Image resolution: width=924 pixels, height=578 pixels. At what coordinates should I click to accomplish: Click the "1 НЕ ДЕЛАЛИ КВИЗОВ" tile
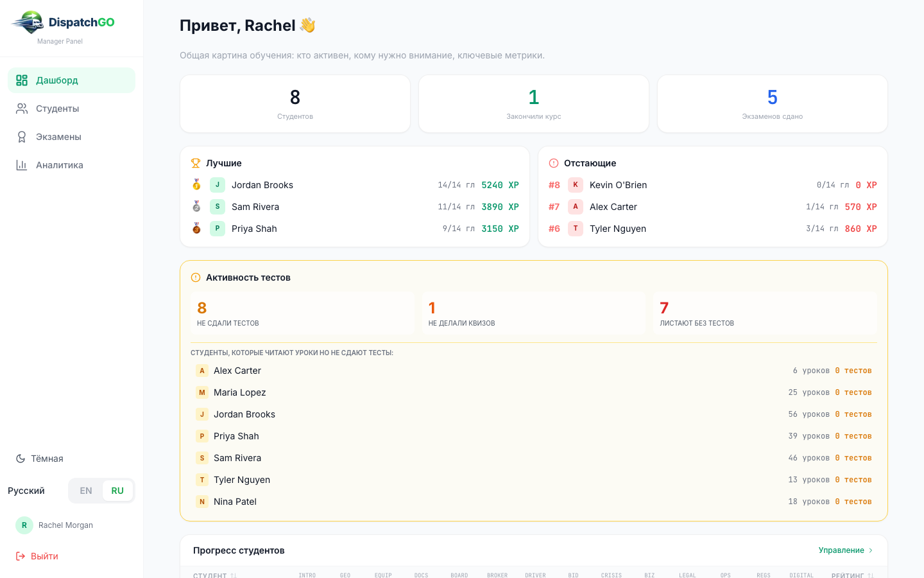[534, 313]
